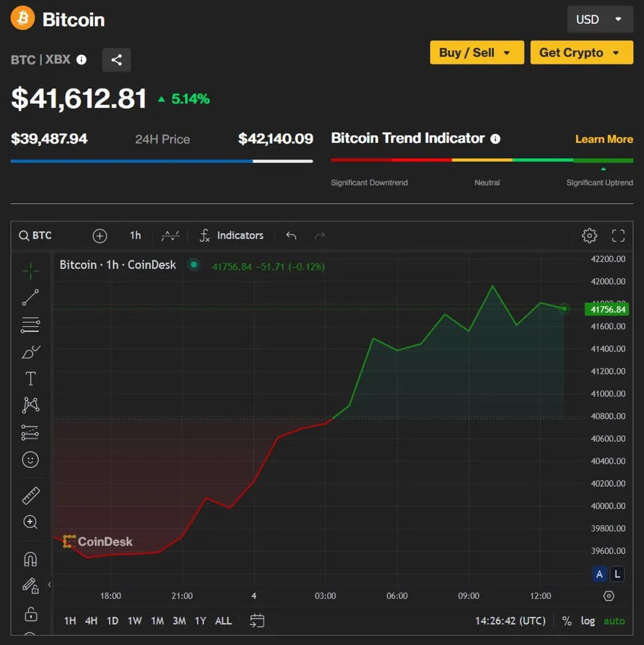Viewport: 644px width, 645px height.
Task: Open the USD currency dropdown
Action: tap(600, 19)
